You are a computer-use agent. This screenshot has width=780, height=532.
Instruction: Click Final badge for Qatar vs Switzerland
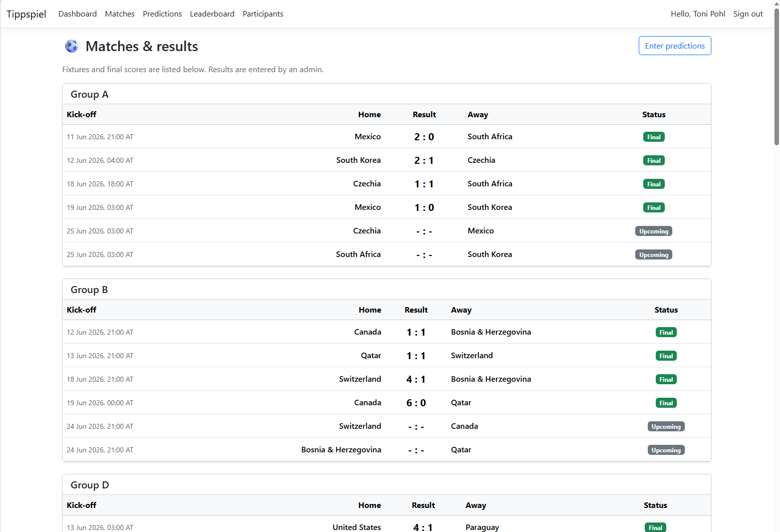point(666,356)
